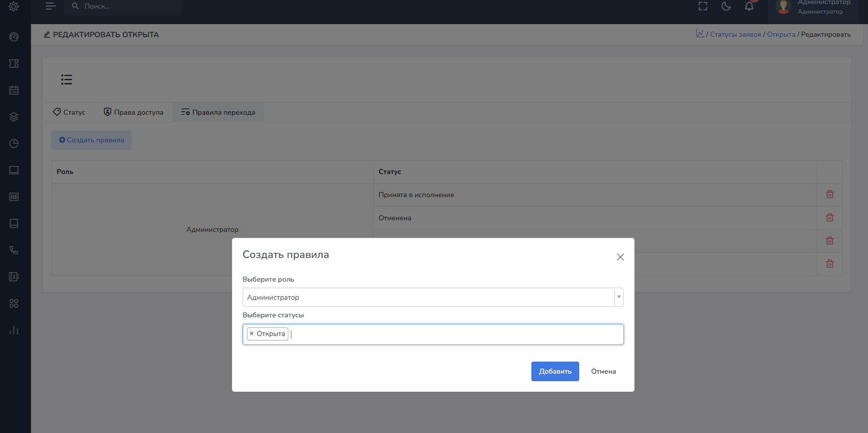Click the Статусы заявок breadcrumb link
Image resolution: width=868 pixels, height=433 pixels.
tap(735, 35)
